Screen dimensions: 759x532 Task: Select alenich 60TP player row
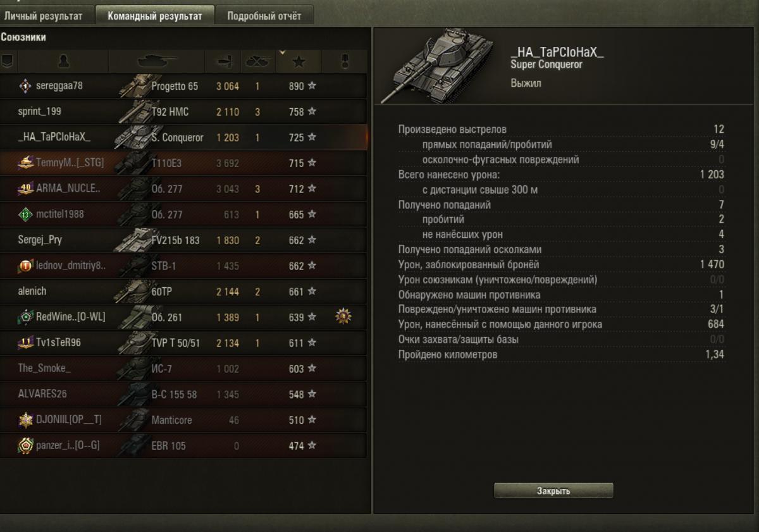click(183, 292)
